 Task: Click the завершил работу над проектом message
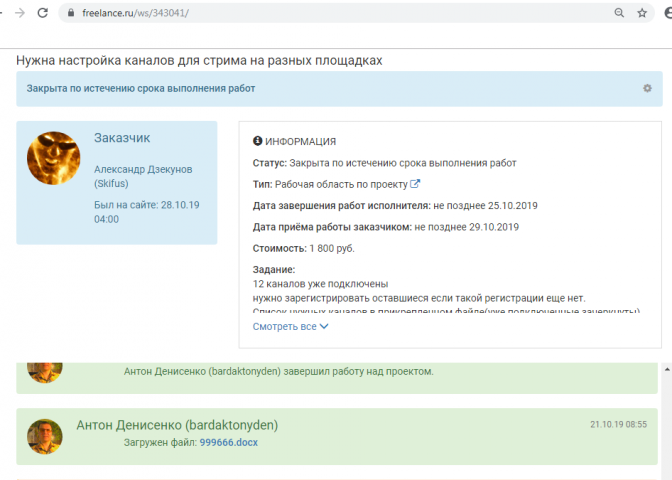(279, 372)
